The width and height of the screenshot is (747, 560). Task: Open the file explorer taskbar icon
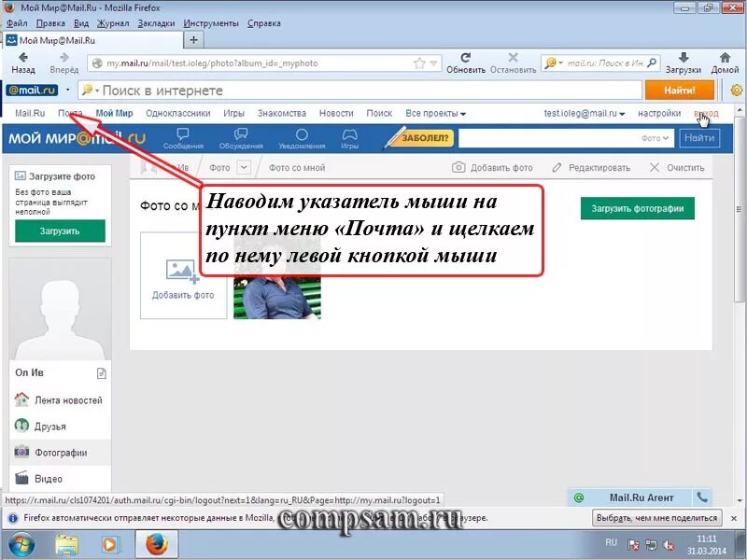point(66,544)
